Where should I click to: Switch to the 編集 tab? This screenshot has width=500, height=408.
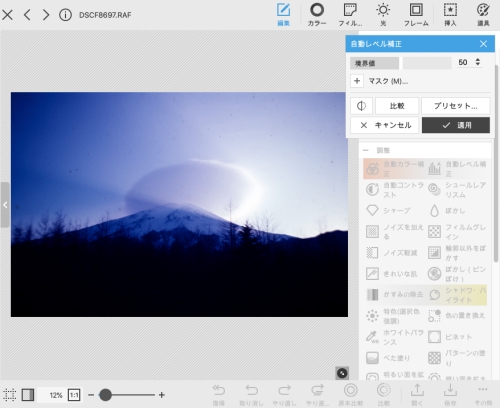(283, 15)
